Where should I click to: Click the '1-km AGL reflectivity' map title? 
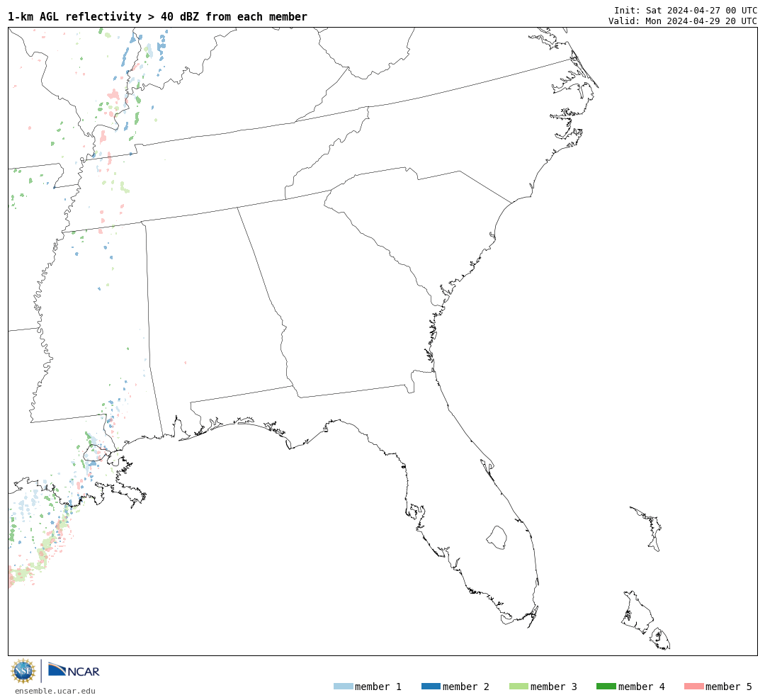pos(157,16)
